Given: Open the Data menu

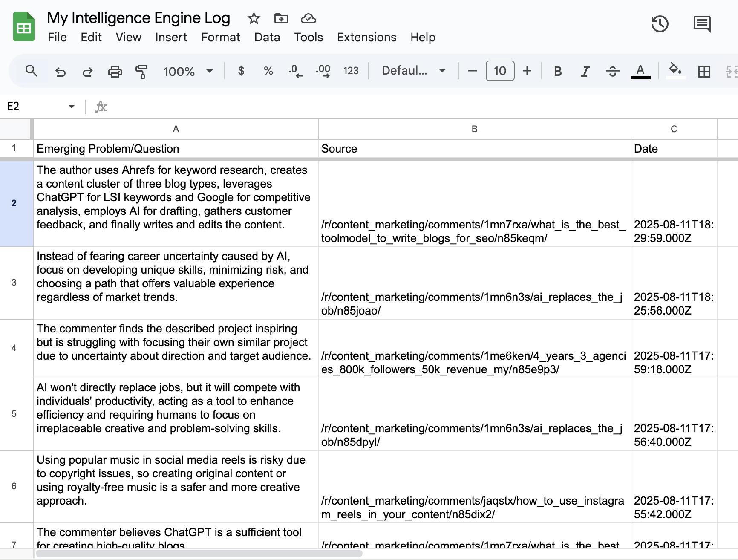Looking at the screenshot, I should tap(267, 38).
